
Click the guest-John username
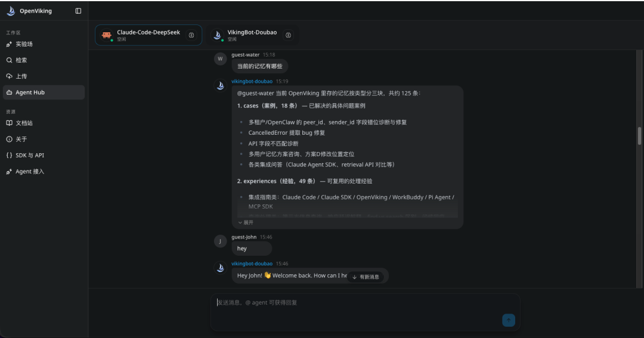[x=244, y=237]
